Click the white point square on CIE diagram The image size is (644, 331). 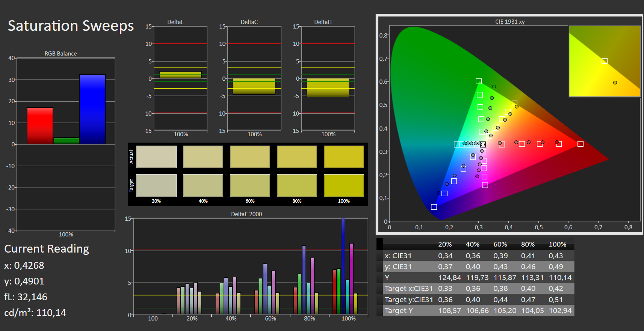(483, 144)
